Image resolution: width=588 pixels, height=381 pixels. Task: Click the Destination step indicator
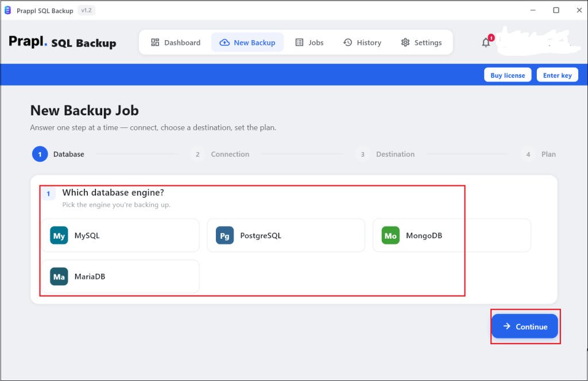tap(385, 154)
